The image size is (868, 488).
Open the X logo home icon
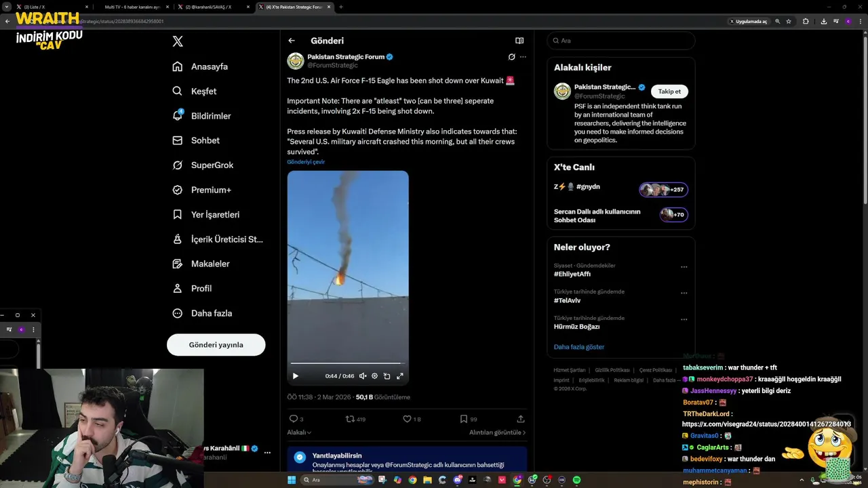(x=178, y=41)
